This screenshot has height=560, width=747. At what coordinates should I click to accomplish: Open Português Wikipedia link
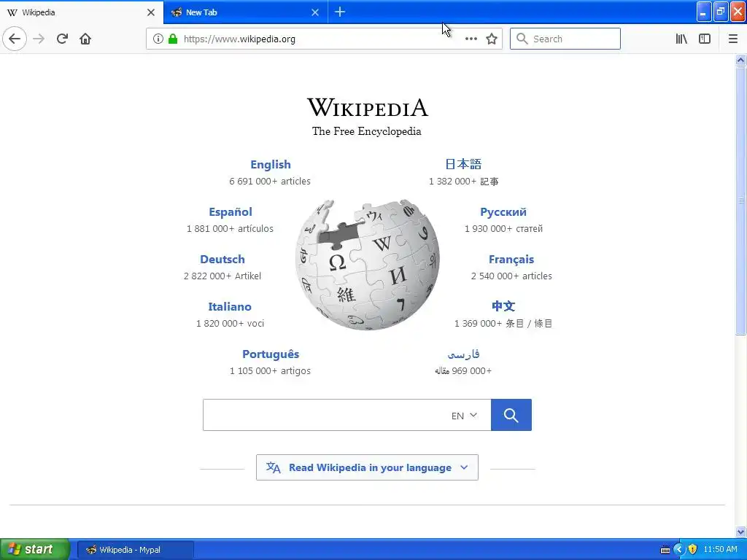pyautogui.click(x=271, y=354)
